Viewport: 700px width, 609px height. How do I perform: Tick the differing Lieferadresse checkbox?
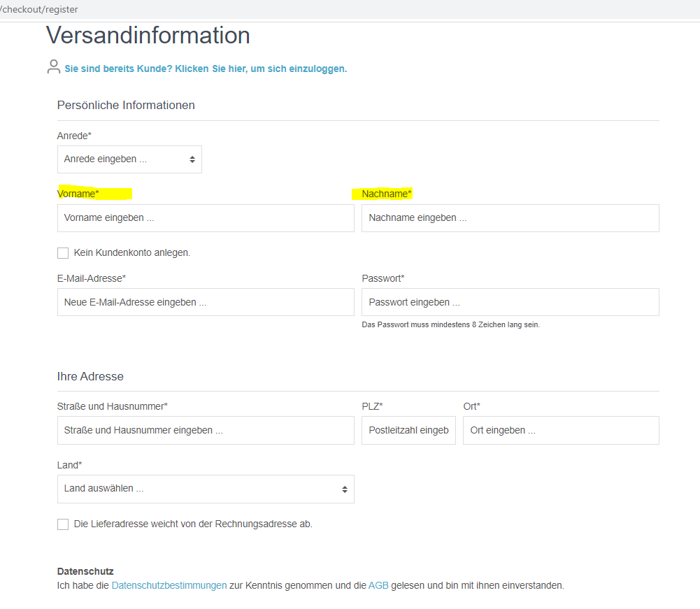pyautogui.click(x=63, y=524)
